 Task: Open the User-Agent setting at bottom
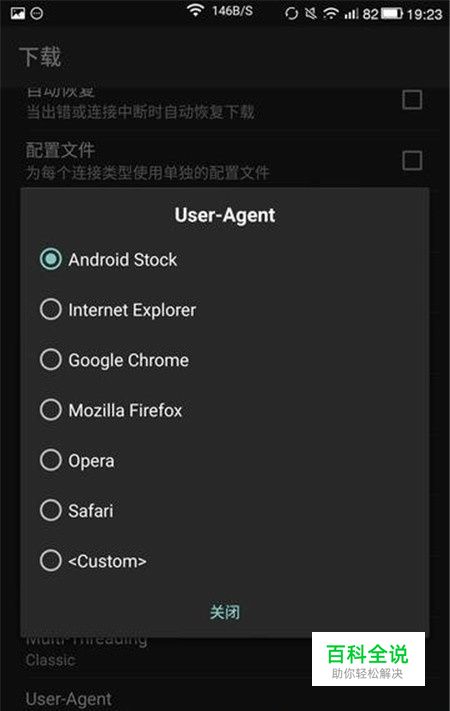tap(68, 699)
